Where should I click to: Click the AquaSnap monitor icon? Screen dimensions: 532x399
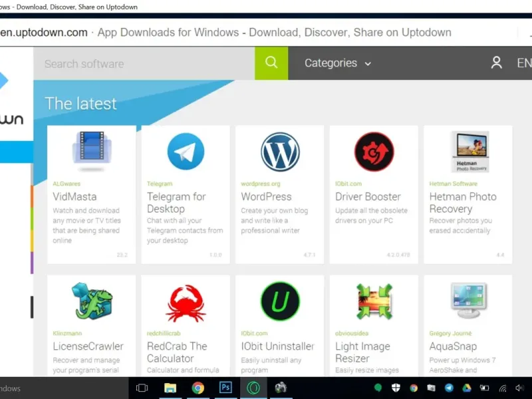468,301
